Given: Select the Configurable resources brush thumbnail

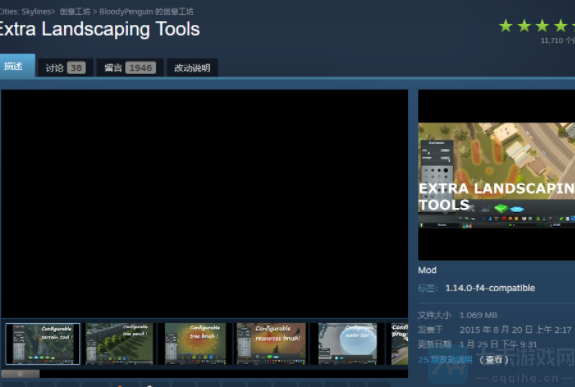Looking at the screenshot, I should pyautogui.click(x=271, y=344).
